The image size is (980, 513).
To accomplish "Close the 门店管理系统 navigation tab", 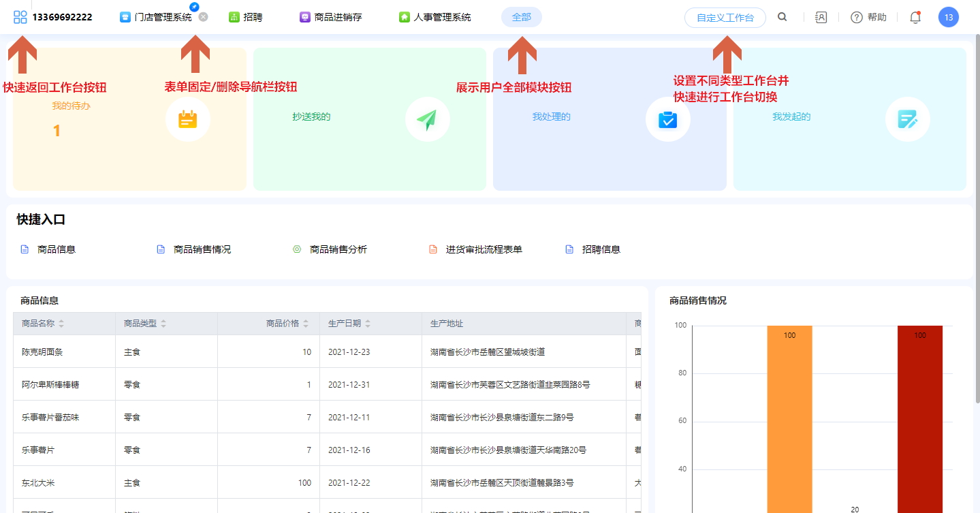I will (203, 17).
